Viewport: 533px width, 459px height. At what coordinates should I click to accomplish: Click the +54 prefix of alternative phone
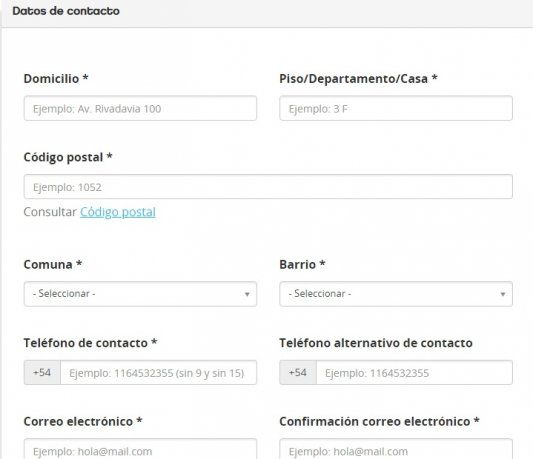tap(298, 373)
